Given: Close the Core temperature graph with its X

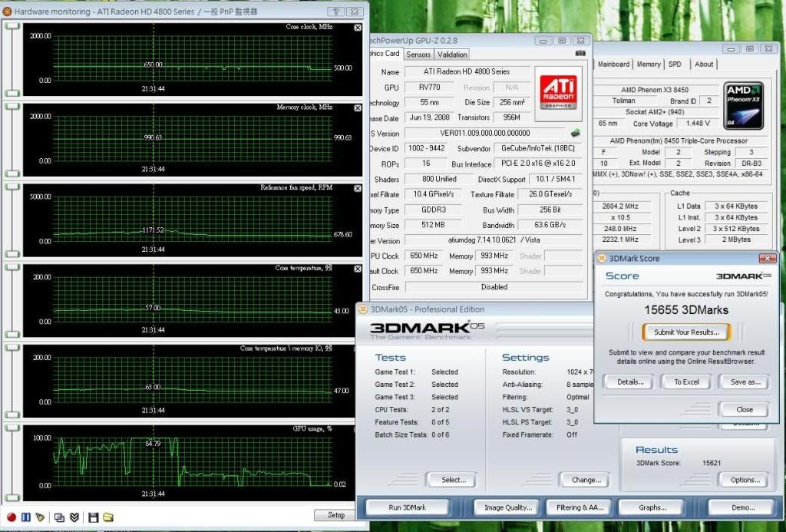Looking at the screenshot, I should [358, 269].
